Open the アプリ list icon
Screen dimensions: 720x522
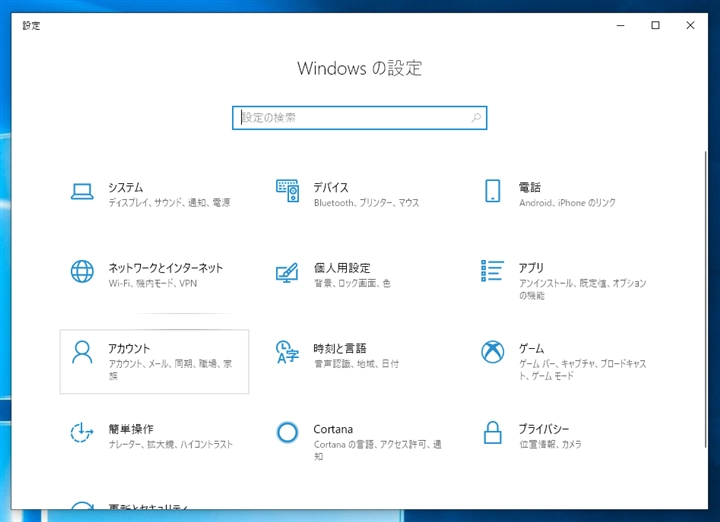tap(492, 270)
